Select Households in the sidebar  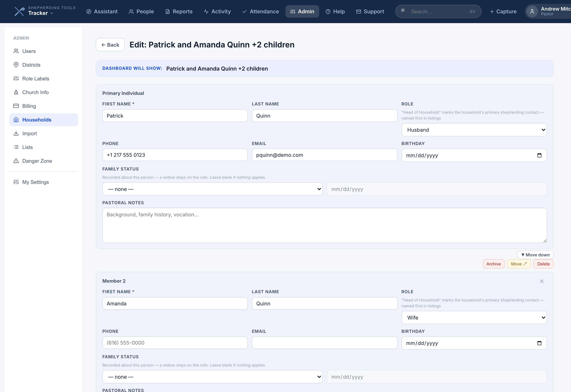pos(44,120)
